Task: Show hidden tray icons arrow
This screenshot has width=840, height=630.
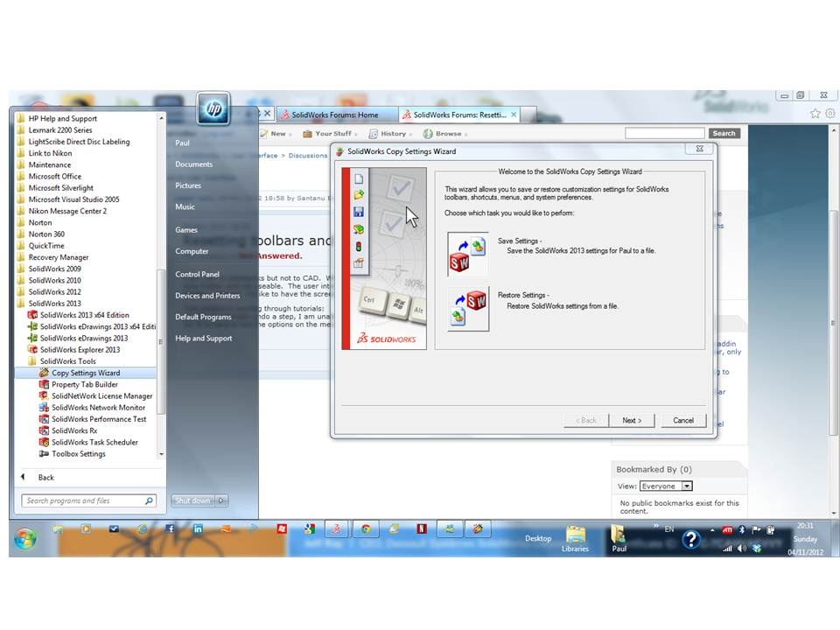Action: pyautogui.click(x=712, y=530)
